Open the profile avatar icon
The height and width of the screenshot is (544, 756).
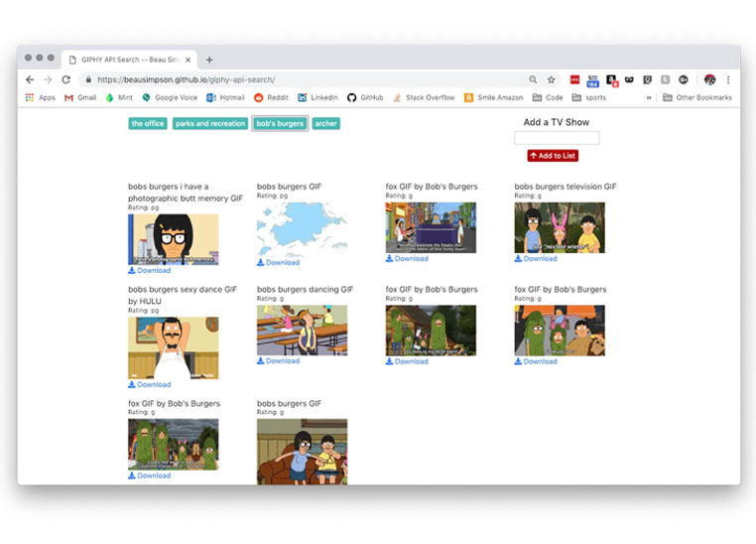(709, 79)
